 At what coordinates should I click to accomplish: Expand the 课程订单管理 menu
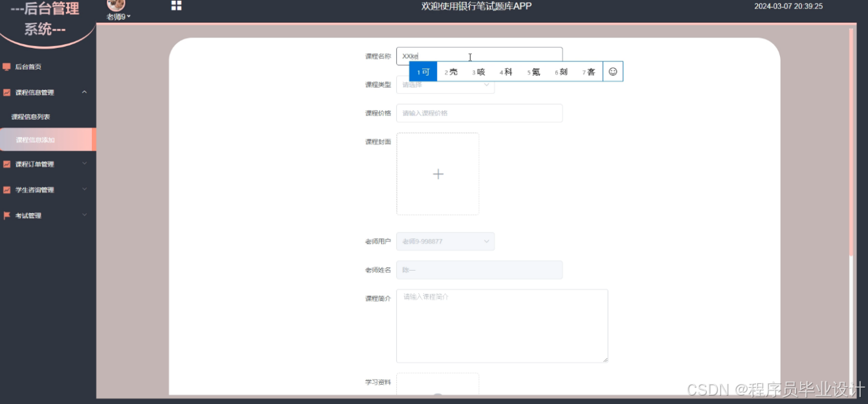tap(49, 164)
